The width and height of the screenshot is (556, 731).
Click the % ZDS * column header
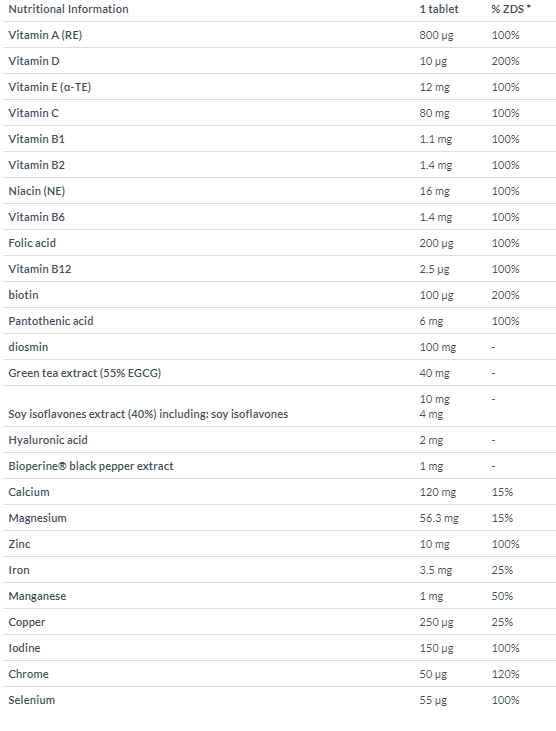click(x=511, y=9)
